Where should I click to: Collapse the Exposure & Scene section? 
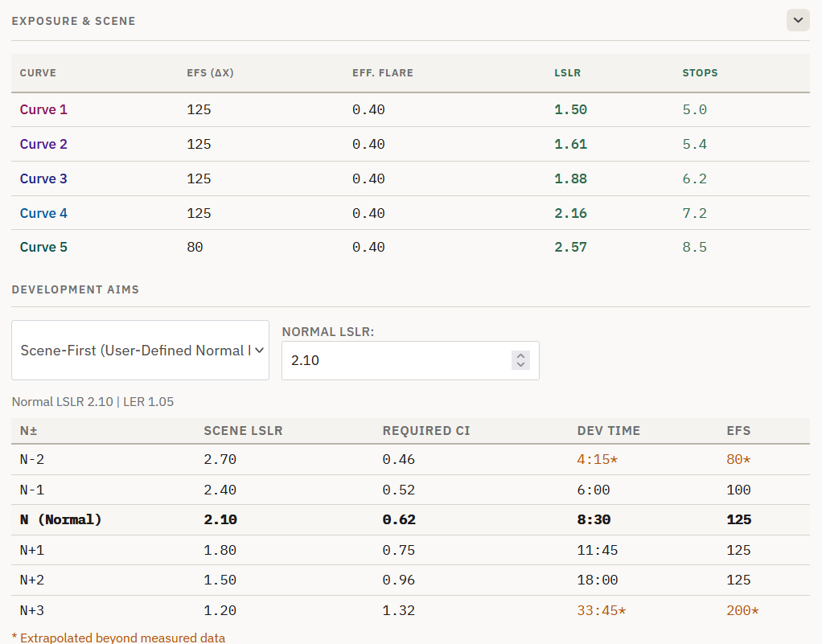tap(797, 20)
